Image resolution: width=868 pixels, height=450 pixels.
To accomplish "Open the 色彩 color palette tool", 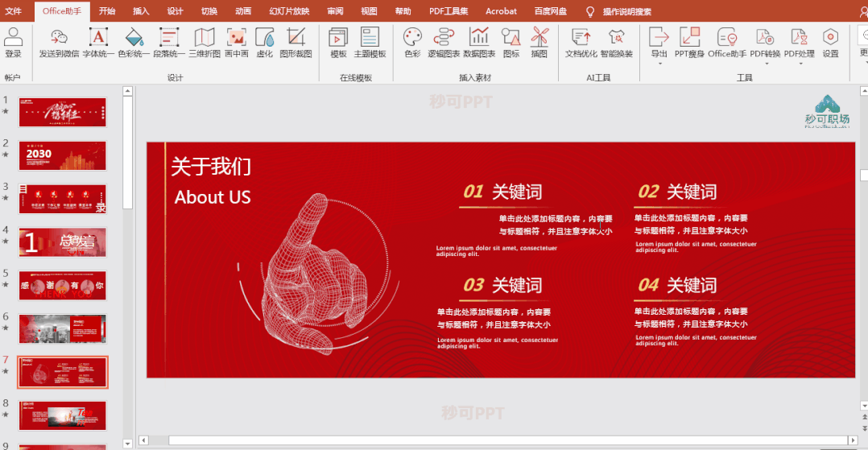I will (412, 43).
